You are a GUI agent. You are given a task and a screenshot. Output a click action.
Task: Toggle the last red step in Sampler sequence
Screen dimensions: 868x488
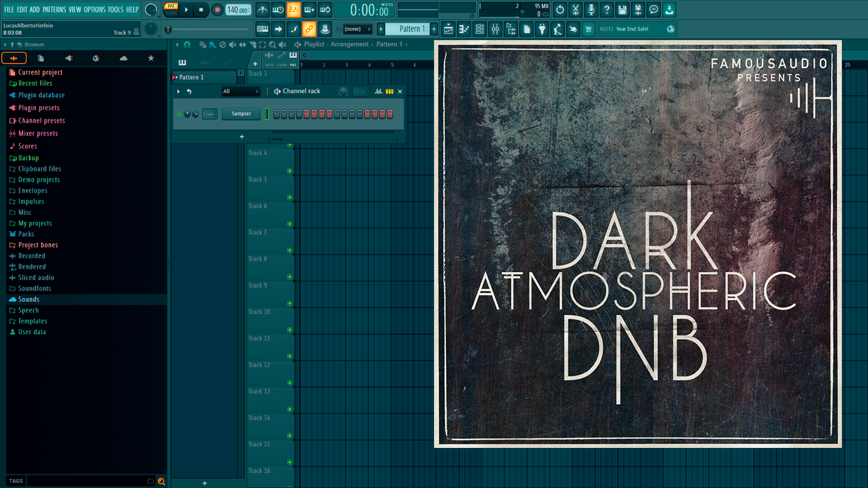pos(390,114)
